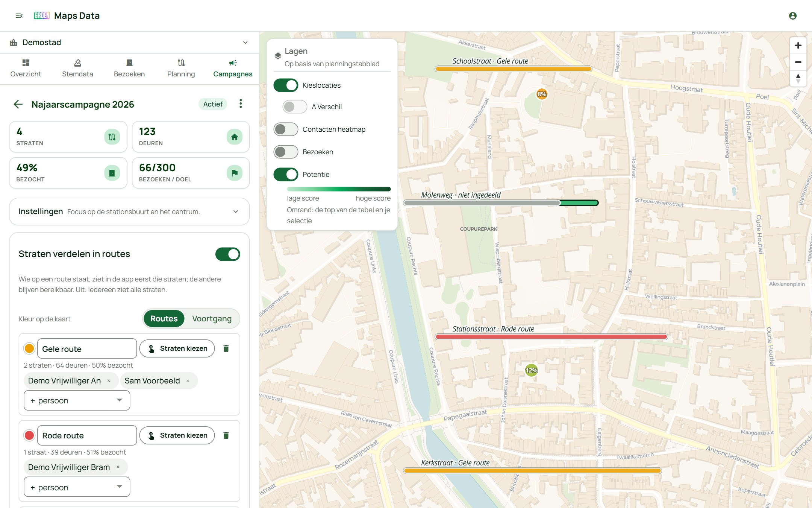This screenshot has height=508, width=812.
Task: Click the route icon on Straten card
Action: (x=112, y=137)
